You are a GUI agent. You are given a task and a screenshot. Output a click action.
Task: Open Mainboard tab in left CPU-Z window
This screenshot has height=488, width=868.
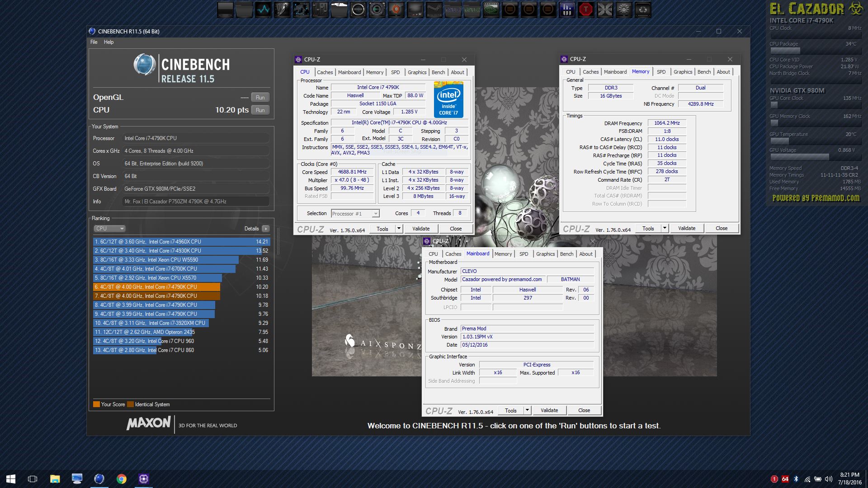click(x=349, y=72)
